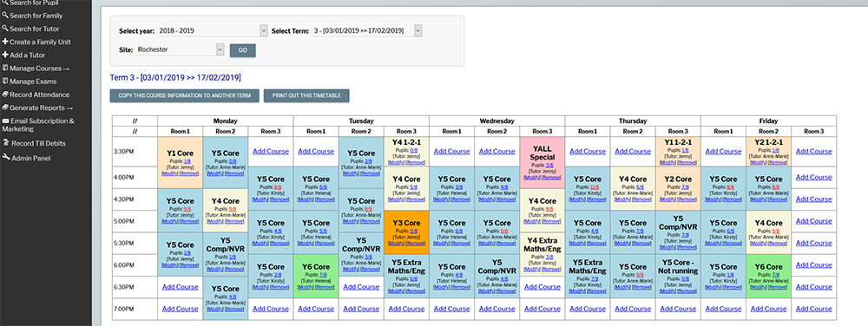Screen dimensions: 868x326
Task: Click Modify in the Y3 Core cell
Action: [x=397, y=243]
